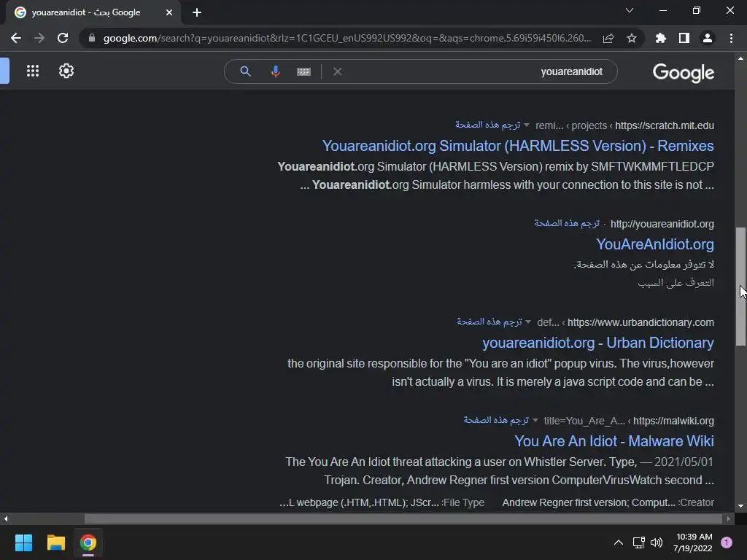Translate the malwiki.org result page
747x560 pixels.
[496, 420]
